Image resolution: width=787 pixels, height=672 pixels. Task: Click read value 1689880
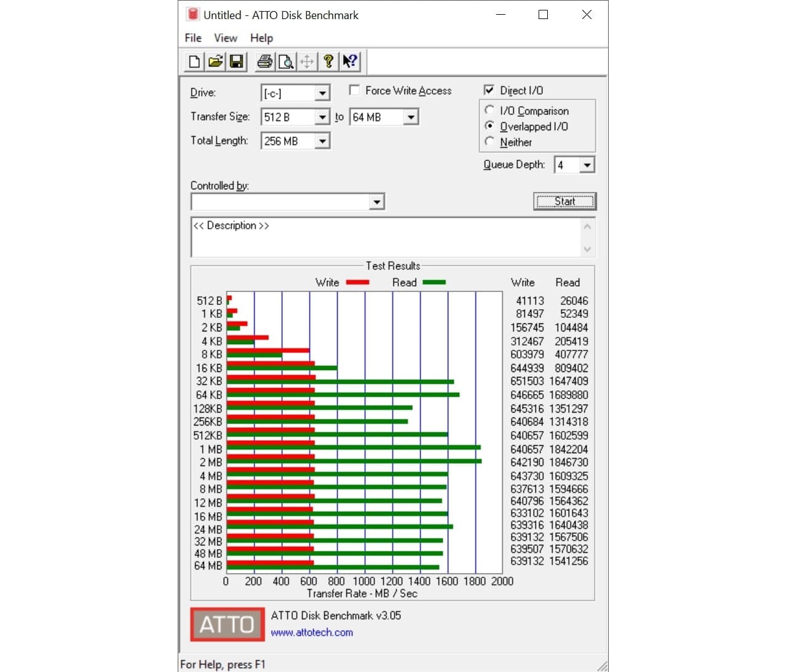pyautogui.click(x=569, y=395)
